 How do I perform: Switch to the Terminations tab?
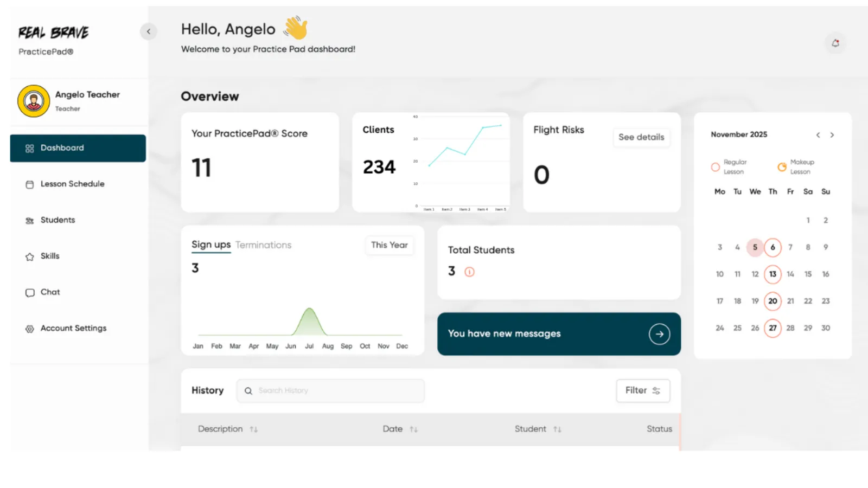tap(264, 245)
